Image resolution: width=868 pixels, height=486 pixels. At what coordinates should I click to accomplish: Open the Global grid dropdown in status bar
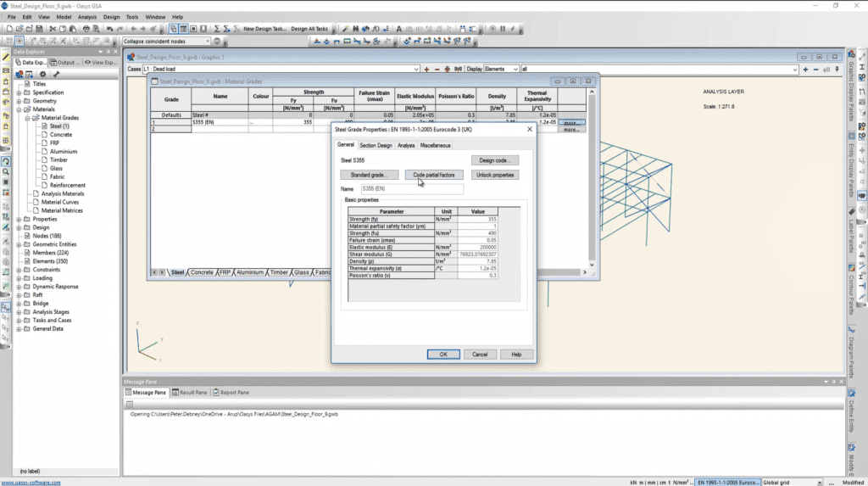click(820, 483)
